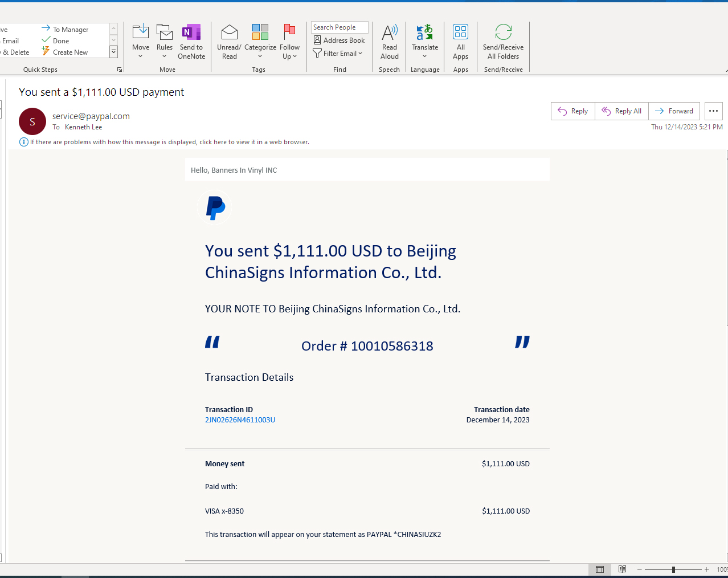Run the To Manager quick step
Image resolution: width=728 pixels, height=578 pixels.
point(65,29)
